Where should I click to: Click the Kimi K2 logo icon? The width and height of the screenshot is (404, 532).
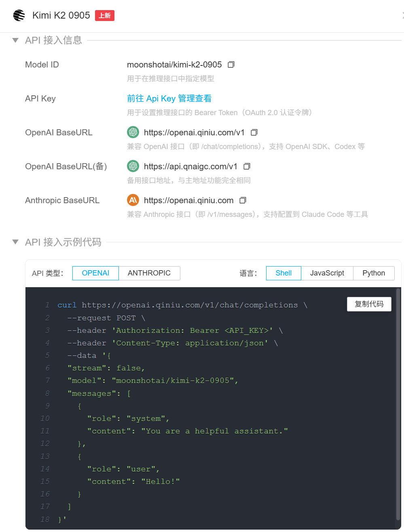[x=19, y=15]
